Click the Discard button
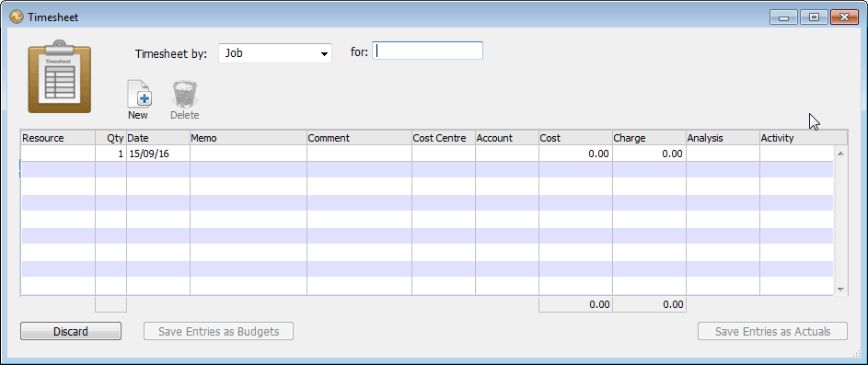868x365 pixels. click(x=71, y=331)
